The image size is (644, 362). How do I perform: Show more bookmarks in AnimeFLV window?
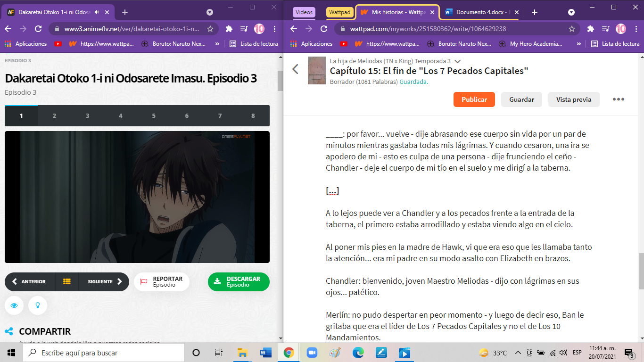point(217,44)
